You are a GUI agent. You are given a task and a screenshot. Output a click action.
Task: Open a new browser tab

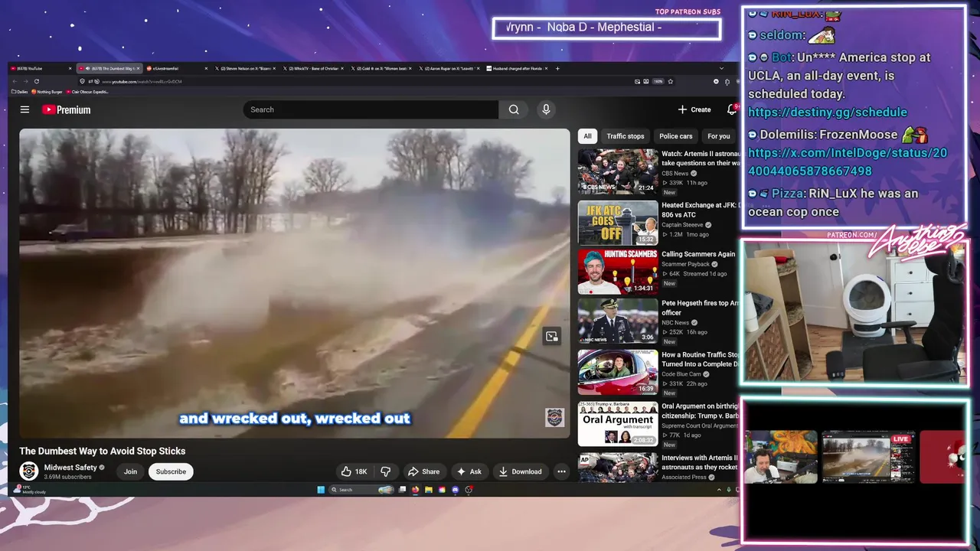click(x=557, y=68)
